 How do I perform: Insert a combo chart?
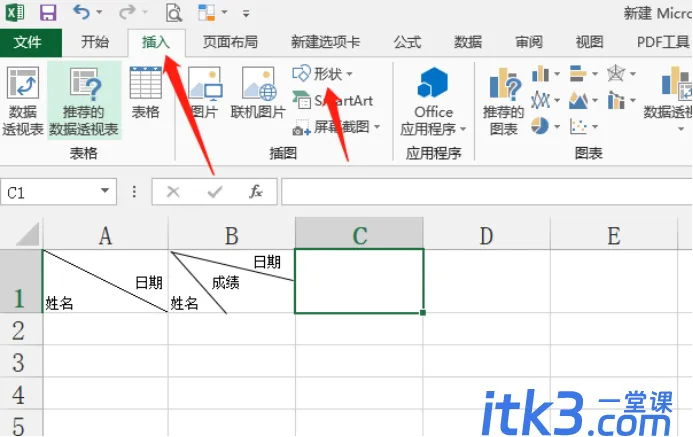coord(621,101)
